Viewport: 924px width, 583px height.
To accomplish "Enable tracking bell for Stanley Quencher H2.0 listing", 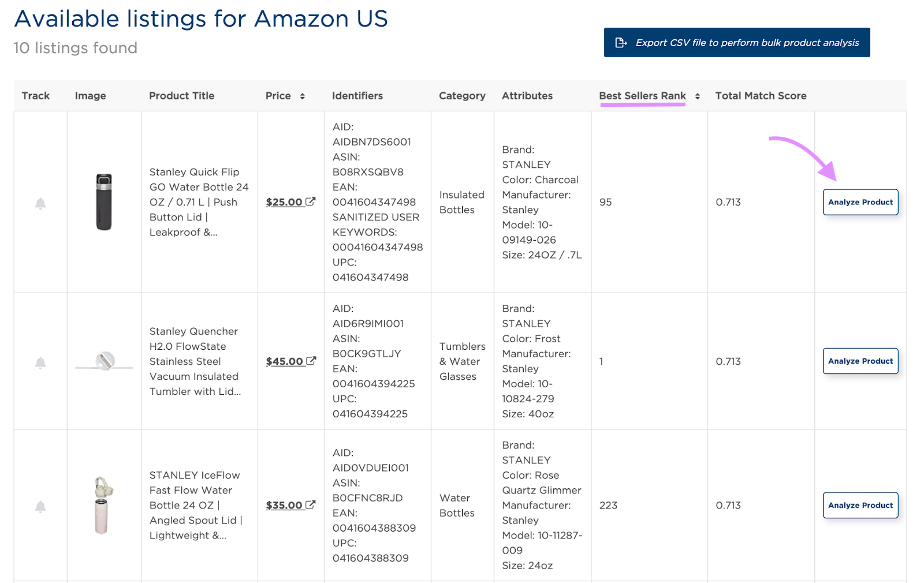I will pyautogui.click(x=40, y=362).
